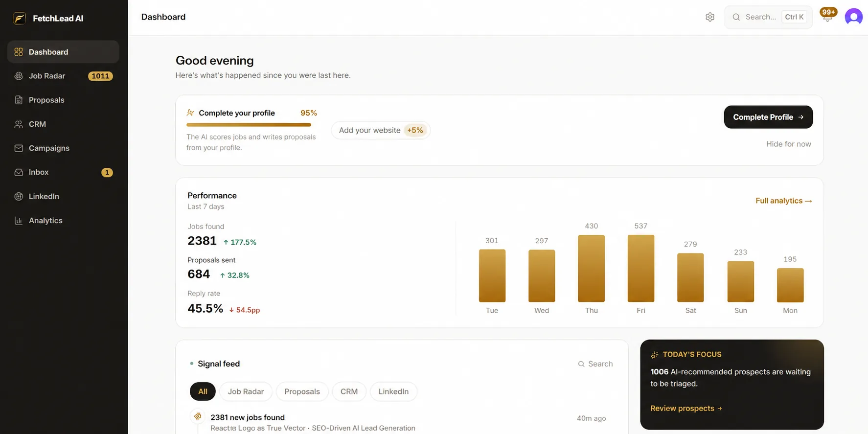Click the Analytics bar-chart icon
Image resolution: width=868 pixels, height=434 pixels.
coord(19,221)
